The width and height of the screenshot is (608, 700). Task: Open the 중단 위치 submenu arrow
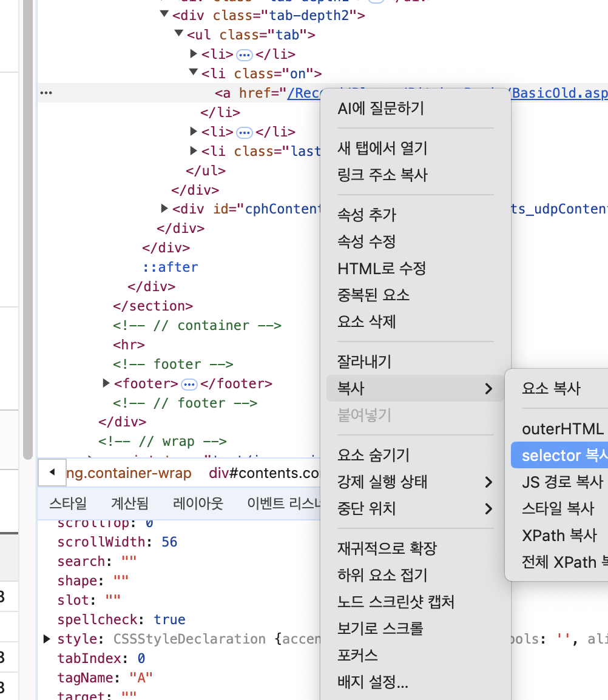point(488,509)
